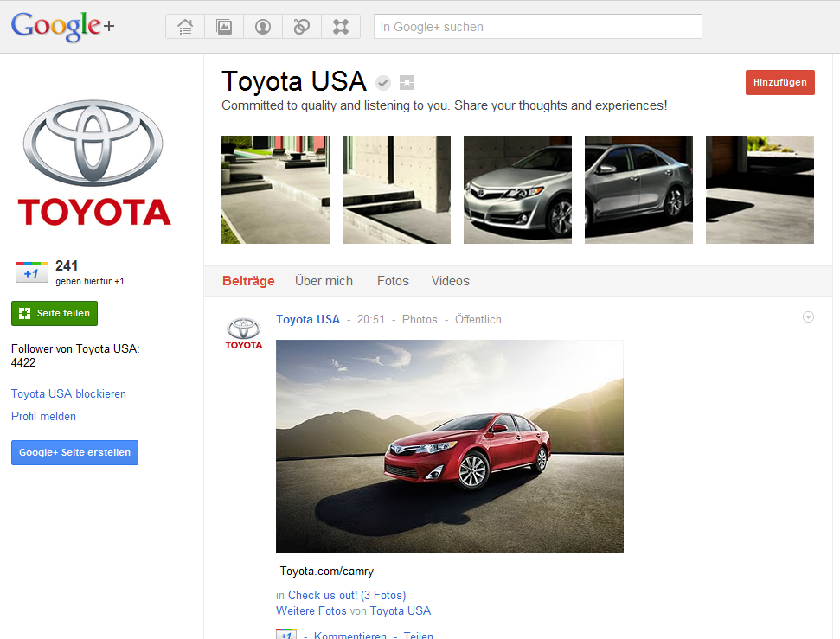
Task: Click the Toyota USA blockieren link
Action: pyautogui.click(x=68, y=393)
